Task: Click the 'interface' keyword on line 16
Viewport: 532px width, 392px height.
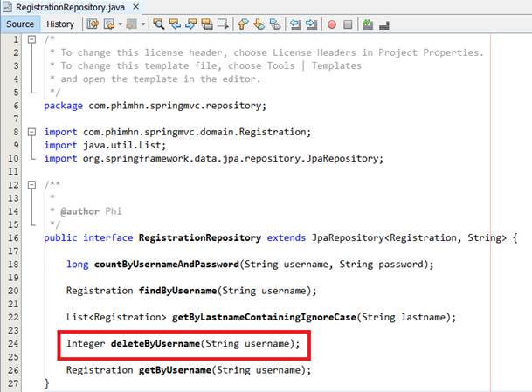Action: (108, 237)
